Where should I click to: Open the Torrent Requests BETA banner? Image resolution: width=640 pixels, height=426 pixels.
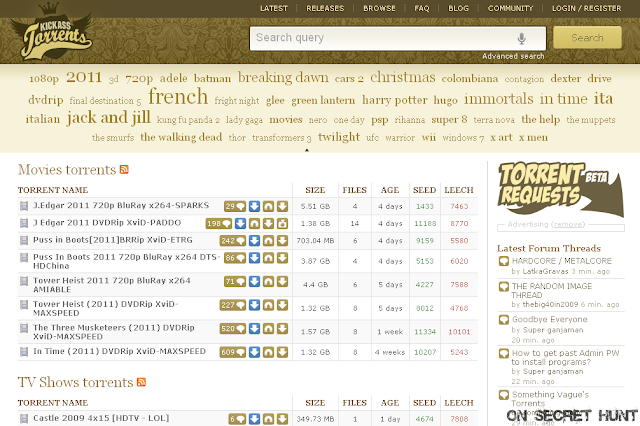[561, 189]
